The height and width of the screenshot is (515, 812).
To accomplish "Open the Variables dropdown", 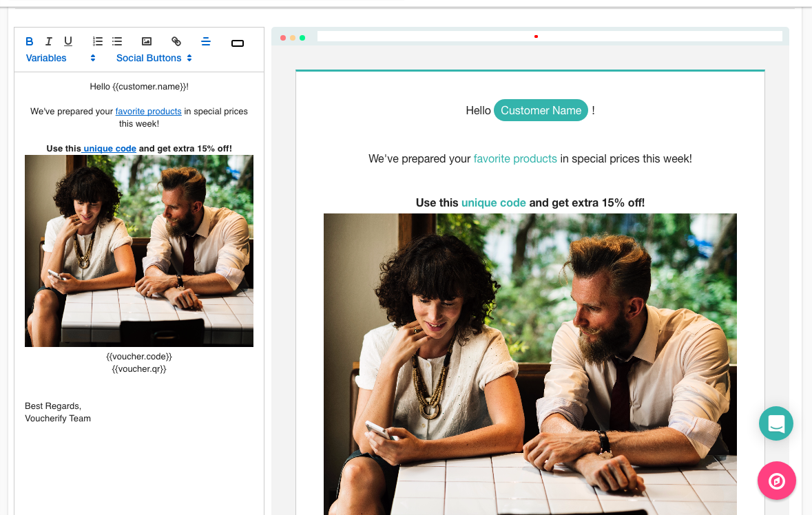I will tap(61, 58).
